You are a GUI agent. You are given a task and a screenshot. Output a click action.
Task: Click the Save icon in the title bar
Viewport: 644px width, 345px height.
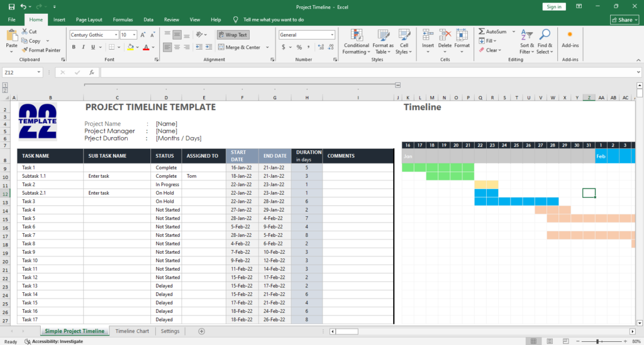(x=11, y=6)
